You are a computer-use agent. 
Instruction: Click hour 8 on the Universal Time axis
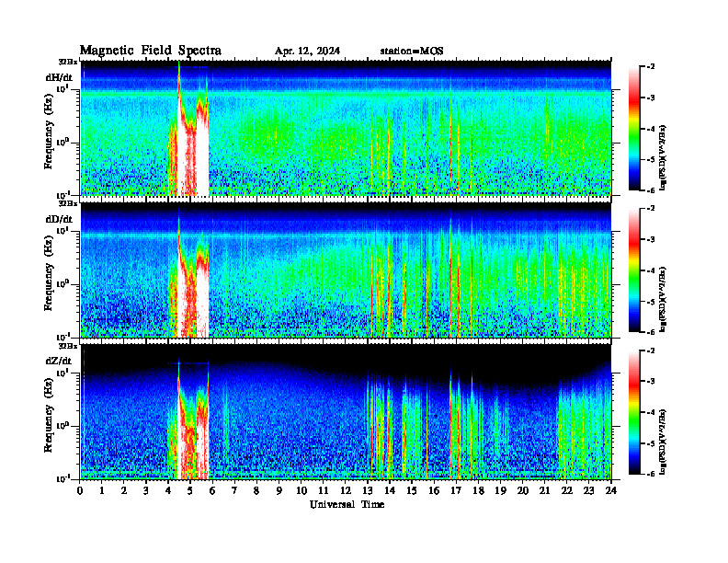click(256, 491)
